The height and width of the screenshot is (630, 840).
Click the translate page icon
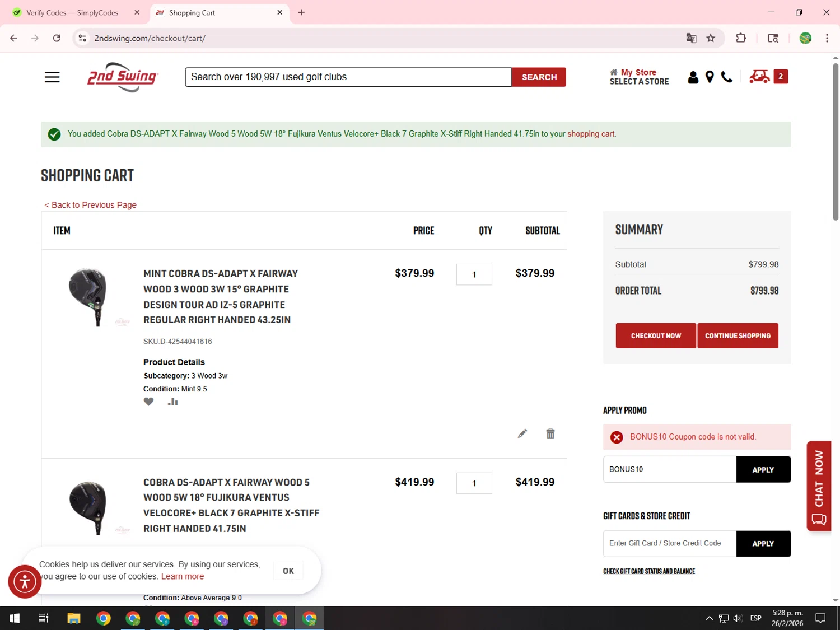click(691, 38)
